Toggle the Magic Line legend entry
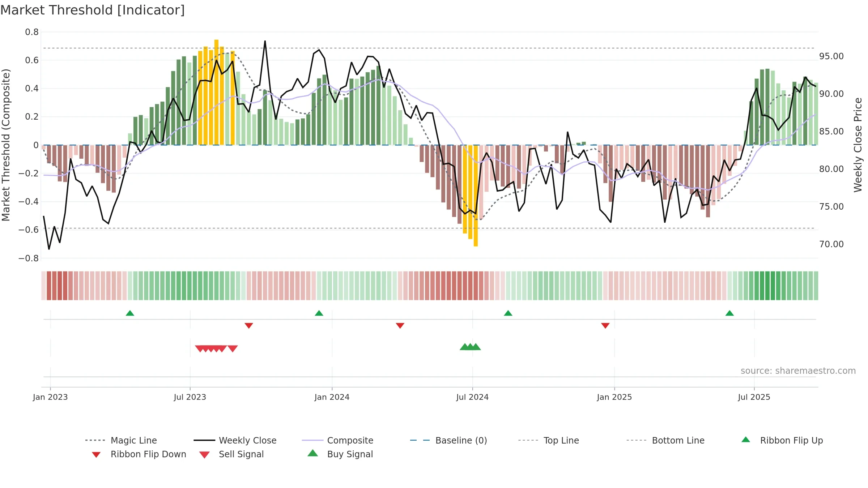Screen dimensions: 868x488 click(121, 440)
